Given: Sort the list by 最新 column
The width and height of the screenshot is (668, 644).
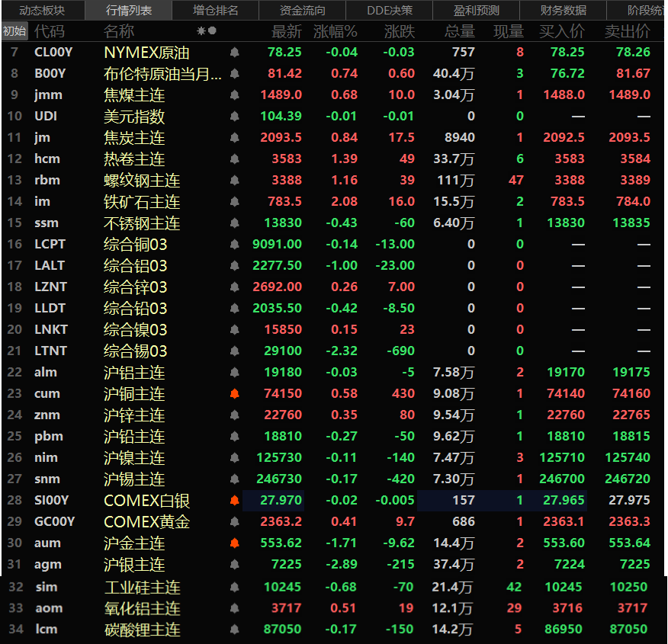Looking at the screenshot, I should (x=287, y=31).
